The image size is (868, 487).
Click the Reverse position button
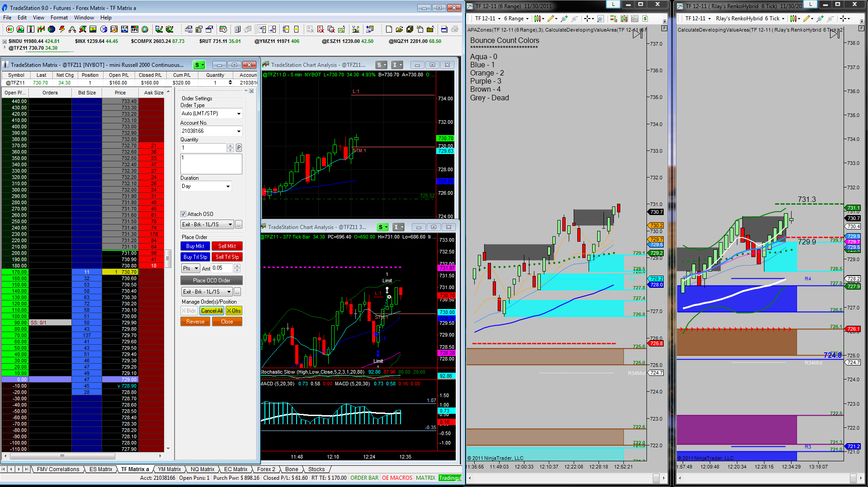(195, 322)
